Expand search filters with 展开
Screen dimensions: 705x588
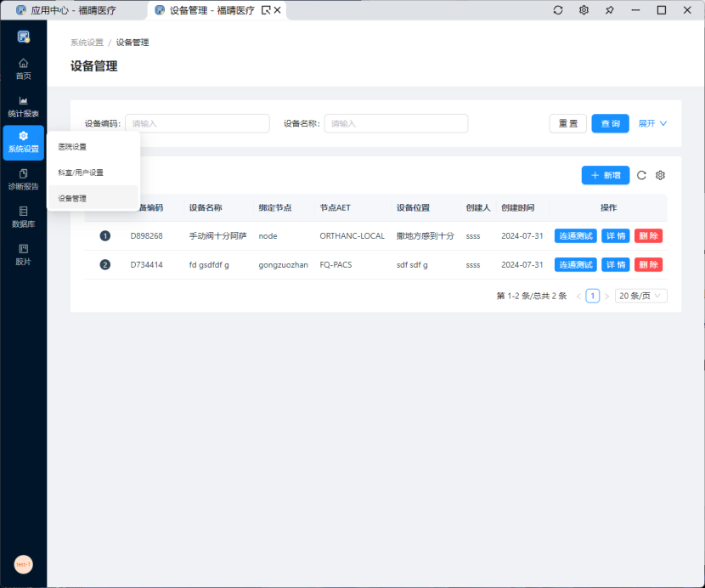tap(652, 123)
